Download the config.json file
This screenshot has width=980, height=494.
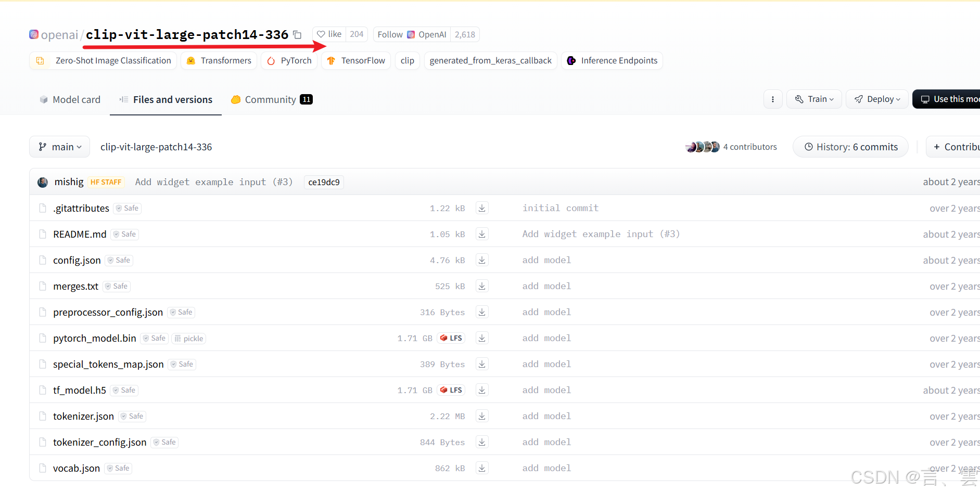tap(482, 260)
